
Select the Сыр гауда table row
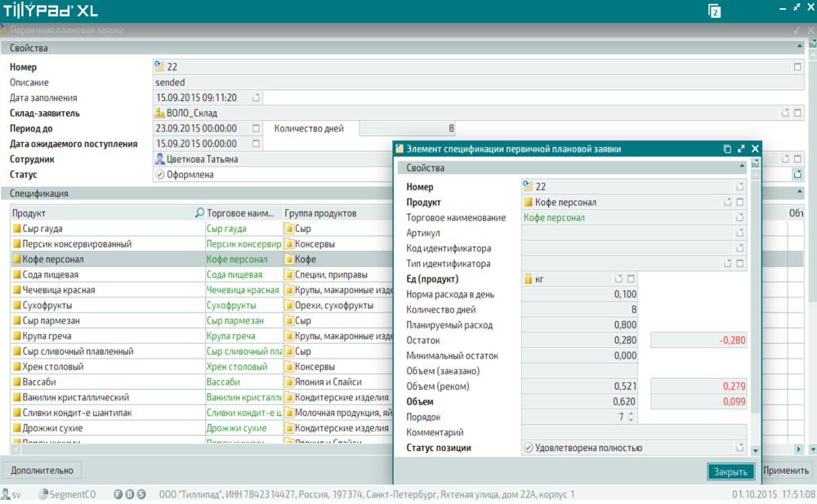[98, 229]
